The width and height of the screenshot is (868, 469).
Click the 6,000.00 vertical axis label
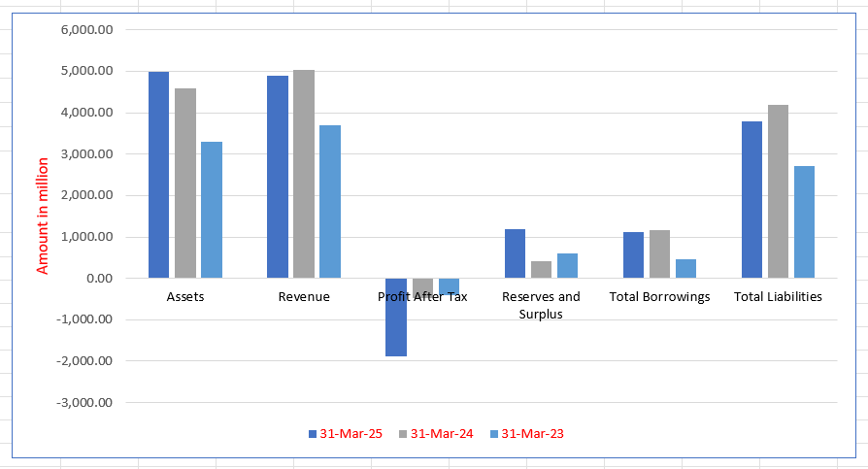coord(87,29)
